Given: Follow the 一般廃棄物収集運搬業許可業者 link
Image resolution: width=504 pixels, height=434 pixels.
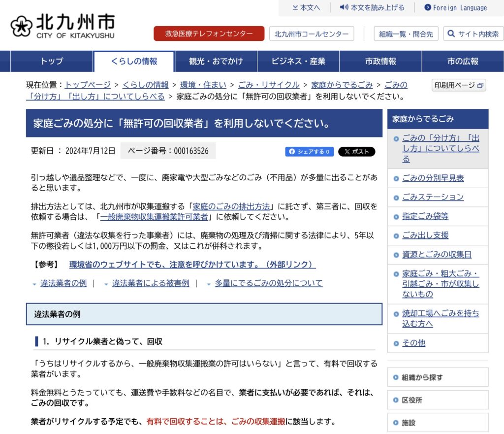Looking at the screenshot, I should tap(154, 217).
